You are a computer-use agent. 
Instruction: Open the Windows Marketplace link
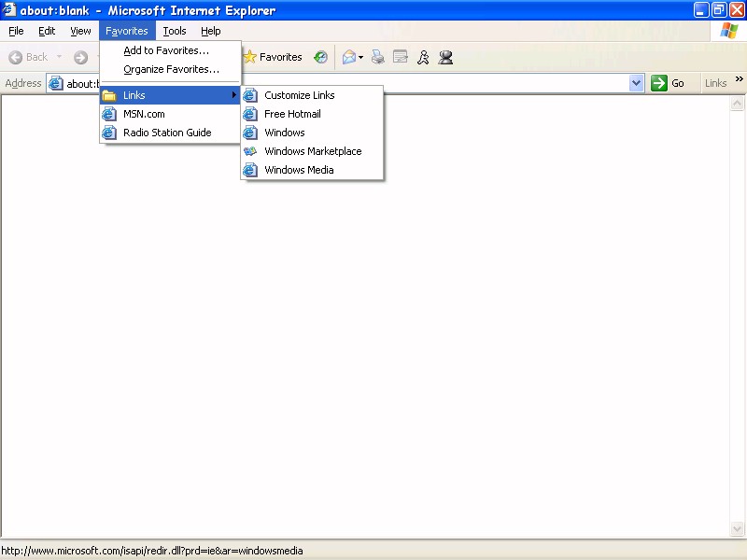click(x=312, y=151)
